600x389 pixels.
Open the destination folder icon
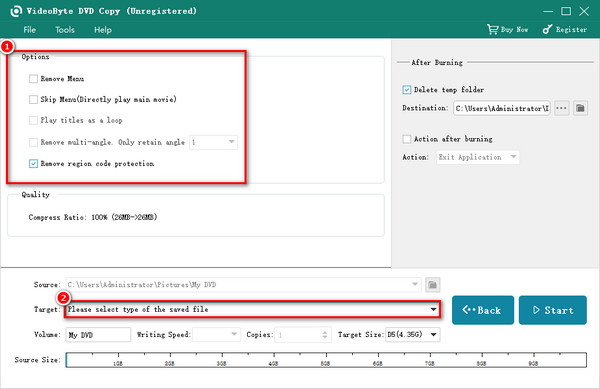(580, 108)
